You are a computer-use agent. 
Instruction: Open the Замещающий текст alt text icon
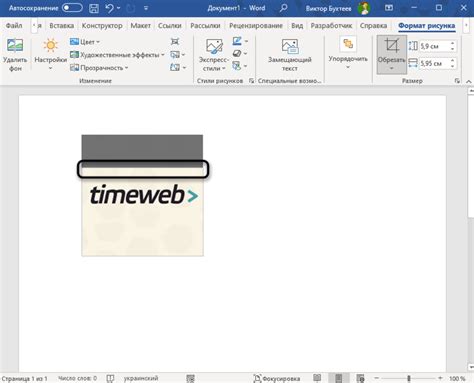pos(290,46)
